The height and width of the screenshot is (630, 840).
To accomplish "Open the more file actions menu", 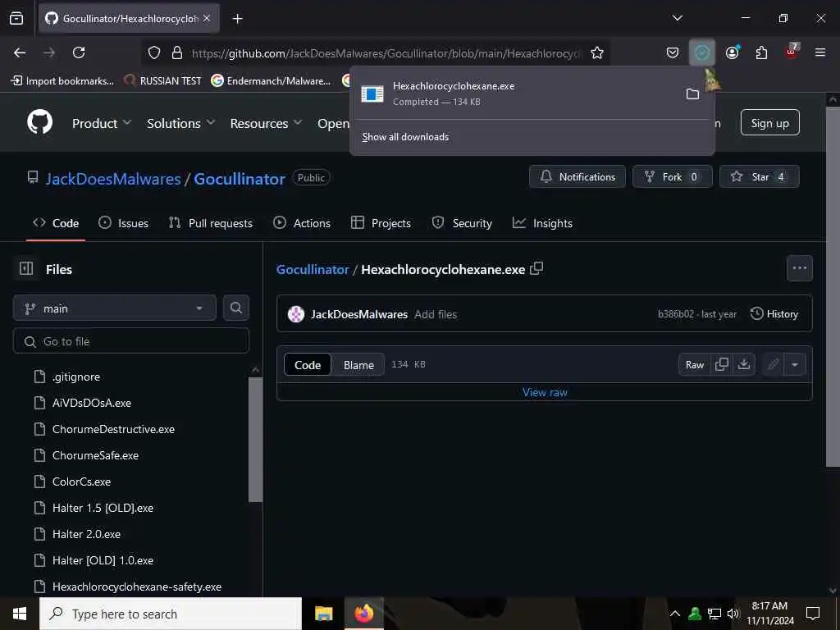I will click(x=799, y=268).
